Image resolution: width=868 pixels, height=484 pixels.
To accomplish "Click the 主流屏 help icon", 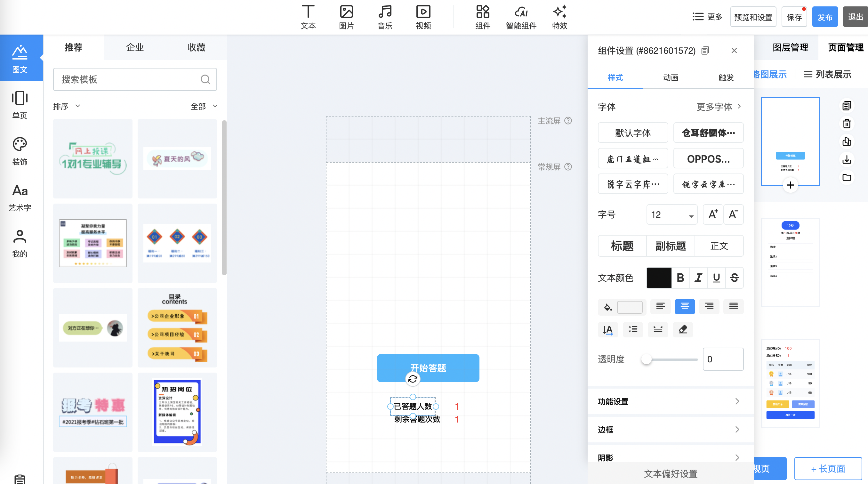I will coord(568,121).
